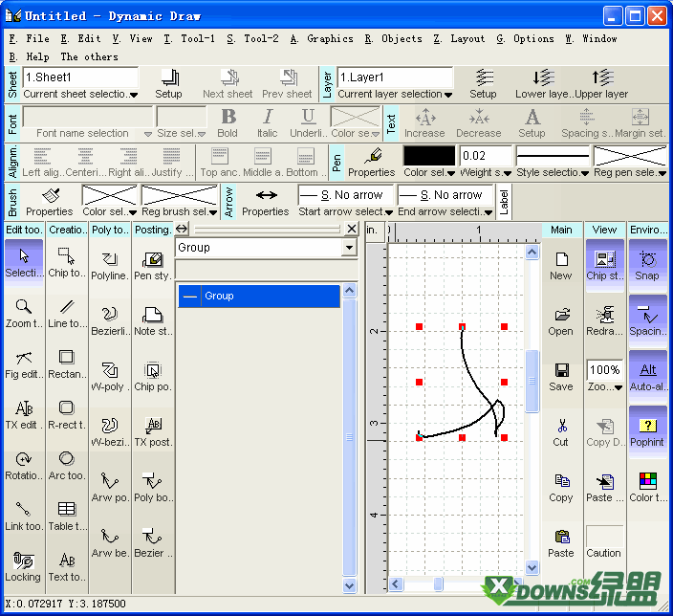Open the Graphics menu
The image size is (673, 616).
pos(321,38)
